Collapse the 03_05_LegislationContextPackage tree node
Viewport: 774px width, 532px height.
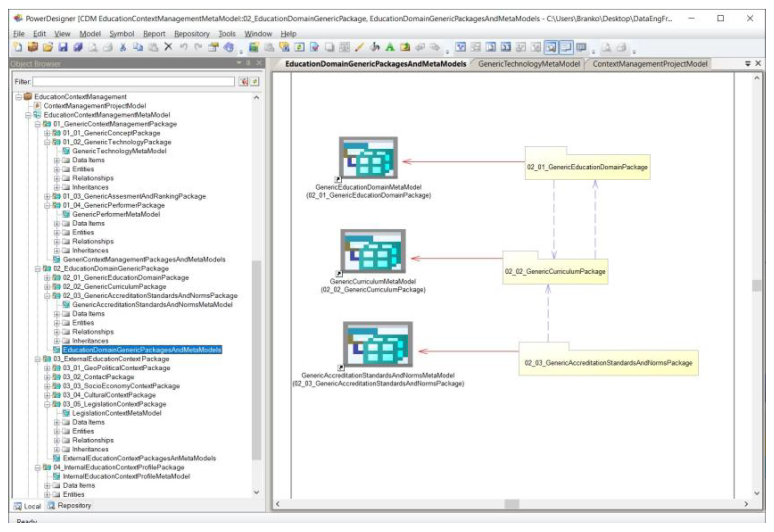[47, 404]
